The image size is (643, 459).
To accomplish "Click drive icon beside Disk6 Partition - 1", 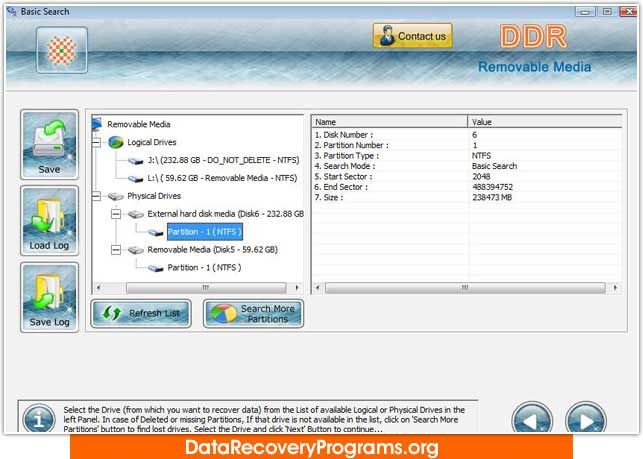I will tap(155, 233).
